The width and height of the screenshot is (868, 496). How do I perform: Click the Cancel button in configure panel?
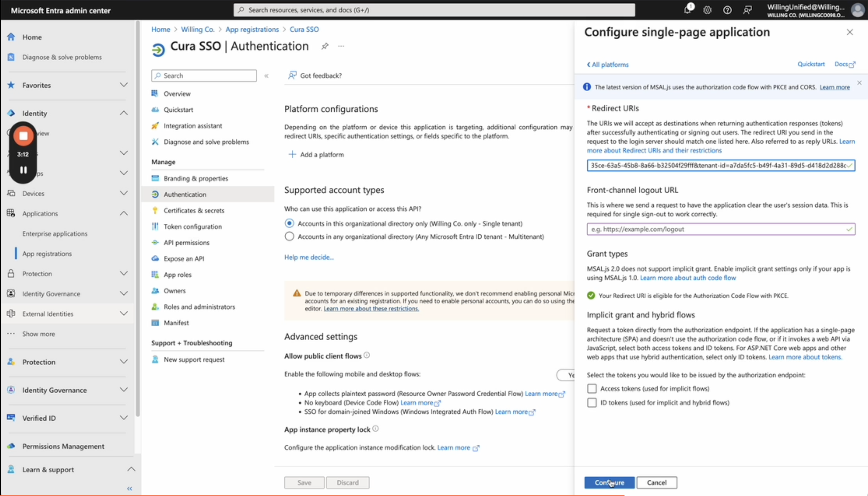click(x=657, y=482)
